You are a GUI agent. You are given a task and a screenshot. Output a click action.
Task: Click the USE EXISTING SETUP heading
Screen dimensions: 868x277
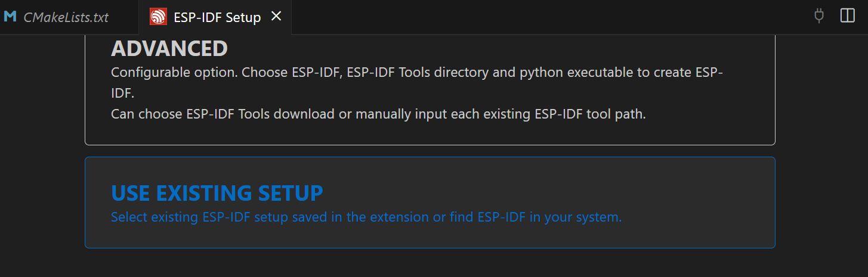[x=217, y=193]
